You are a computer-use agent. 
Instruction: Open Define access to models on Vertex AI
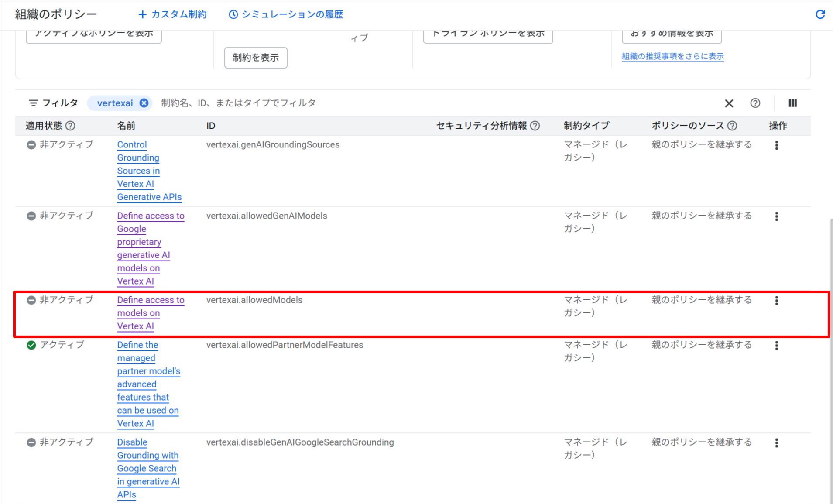point(151,300)
